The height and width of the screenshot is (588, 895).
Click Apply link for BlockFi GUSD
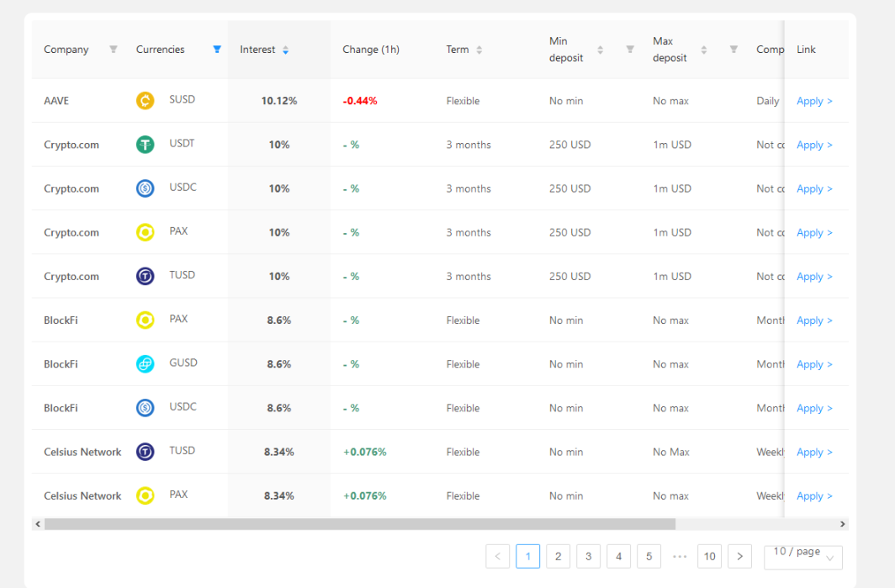(x=814, y=364)
